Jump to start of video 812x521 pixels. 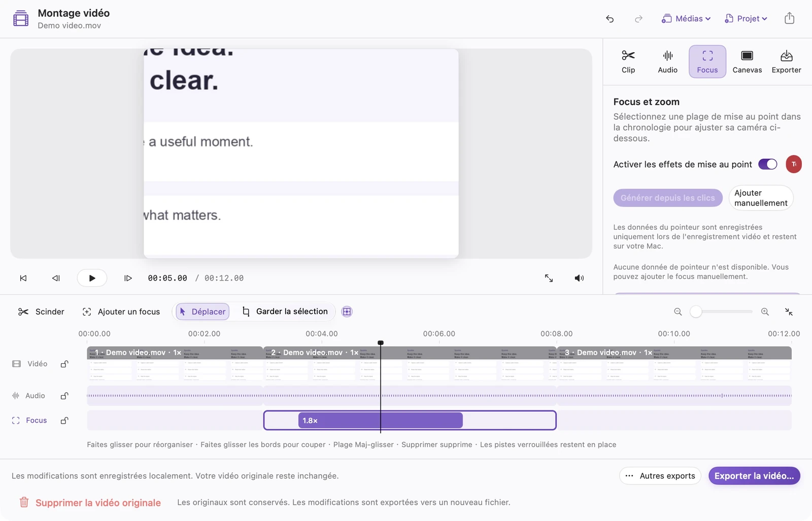click(x=23, y=278)
